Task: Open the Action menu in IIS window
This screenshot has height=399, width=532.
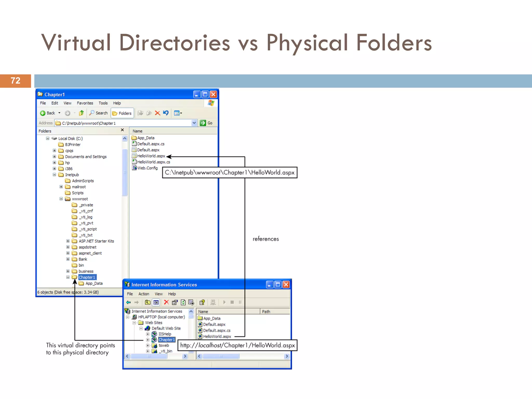Action: point(144,294)
